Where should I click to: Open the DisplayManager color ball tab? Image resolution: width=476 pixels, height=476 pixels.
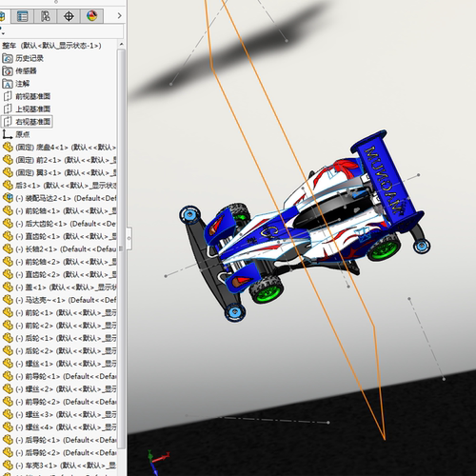91,16
